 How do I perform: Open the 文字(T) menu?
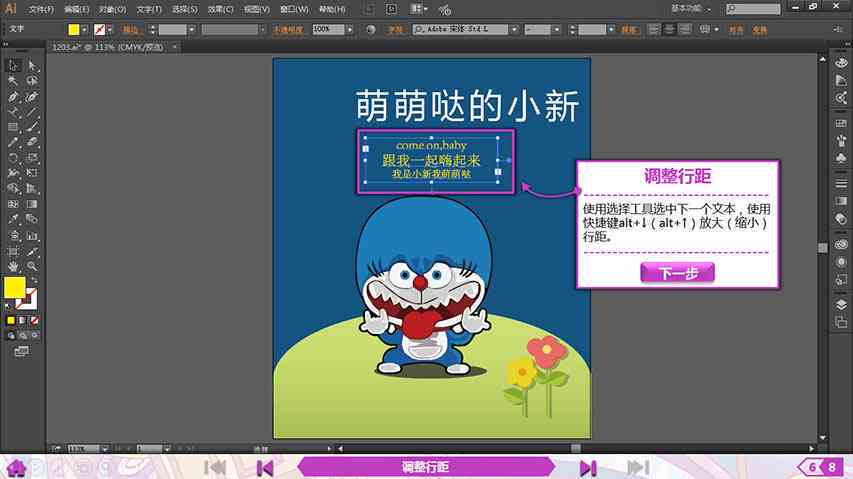click(x=149, y=9)
